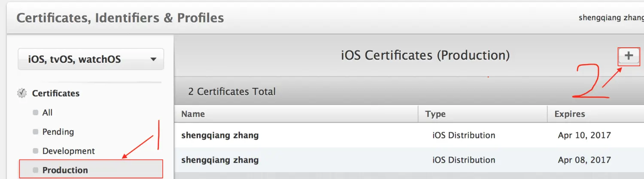The height and width of the screenshot is (179, 644).
Task: Click the Certificates section seal icon
Action: [x=21, y=93]
